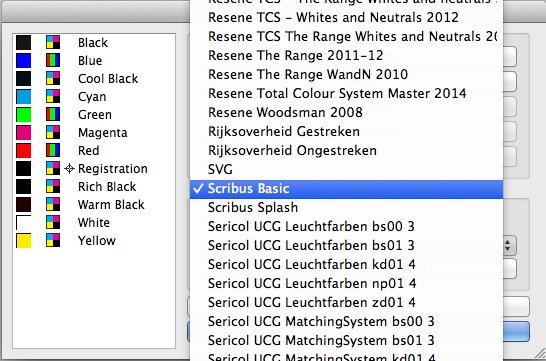Click the RGB icon next to Red
This screenshot has height=361, width=546.
click(x=53, y=150)
